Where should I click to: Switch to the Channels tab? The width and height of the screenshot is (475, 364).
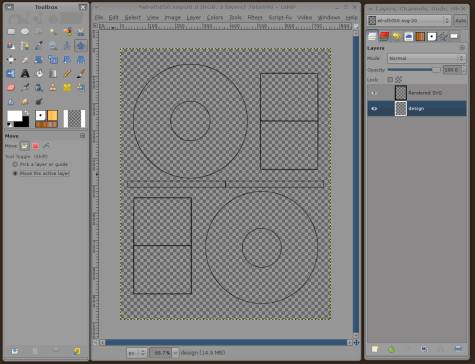coord(384,36)
